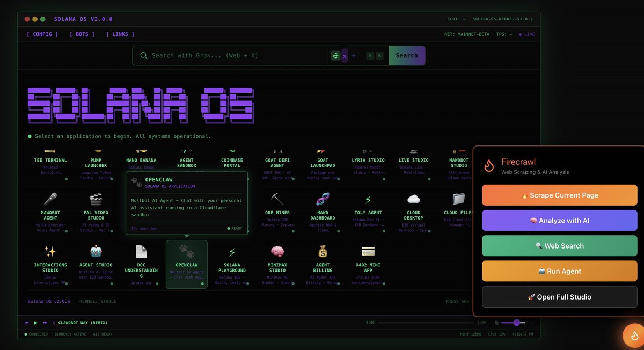644x350 pixels.
Task: Open the Doc Understanding app
Action: [x=141, y=264]
